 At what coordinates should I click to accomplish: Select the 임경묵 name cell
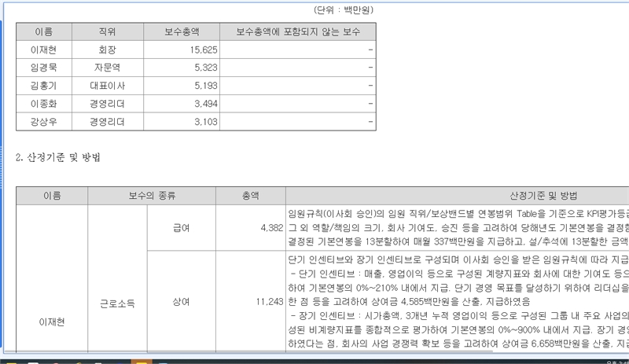coord(44,68)
